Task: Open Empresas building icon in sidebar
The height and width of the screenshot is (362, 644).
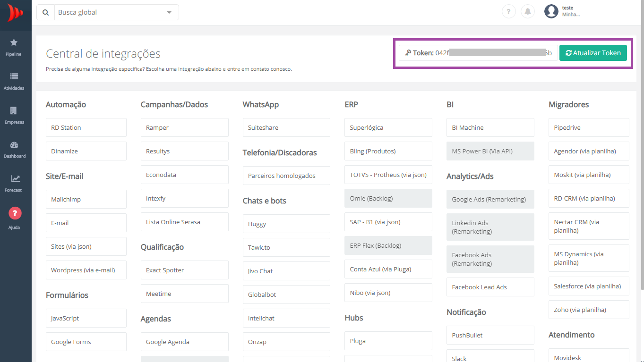Action: (14, 110)
